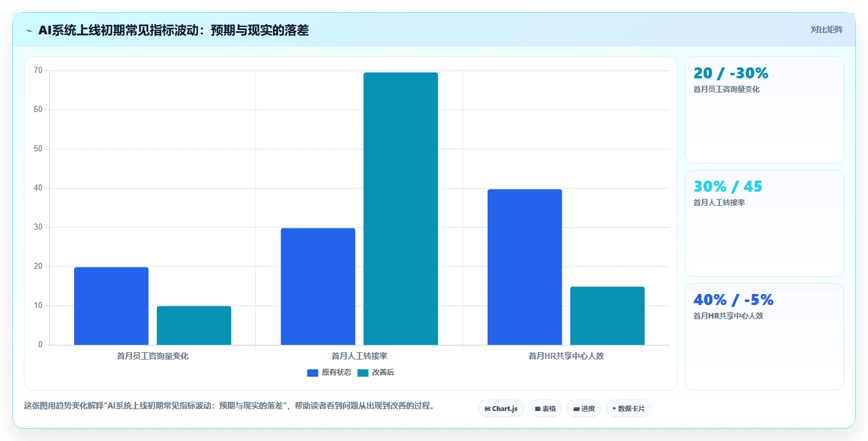
Task: Select the 进度 tag pill
Action: tap(584, 409)
